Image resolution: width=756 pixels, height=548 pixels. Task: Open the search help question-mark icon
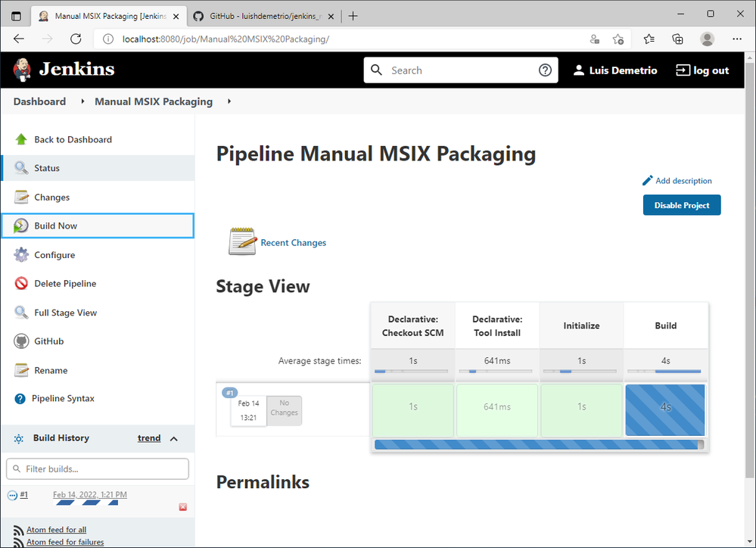click(545, 70)
